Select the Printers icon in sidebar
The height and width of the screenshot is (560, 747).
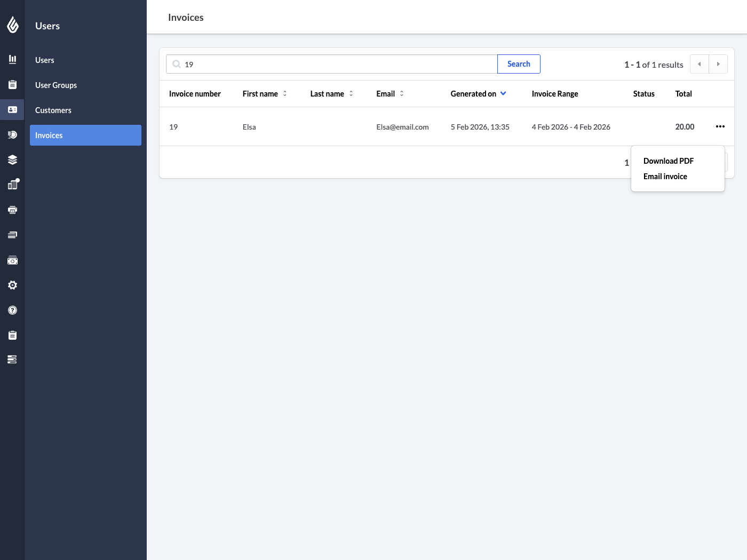(12, 210)
